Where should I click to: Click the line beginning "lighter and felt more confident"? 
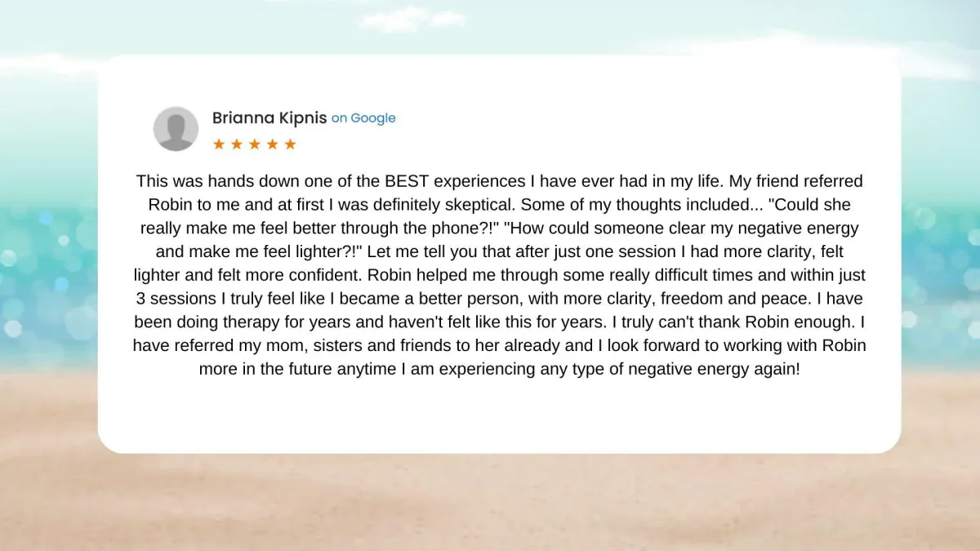pyautogui.click(x=500, y=275)
